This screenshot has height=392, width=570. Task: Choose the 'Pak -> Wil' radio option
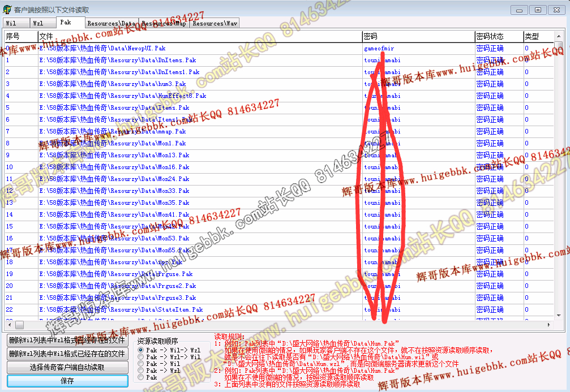point(141,364)
